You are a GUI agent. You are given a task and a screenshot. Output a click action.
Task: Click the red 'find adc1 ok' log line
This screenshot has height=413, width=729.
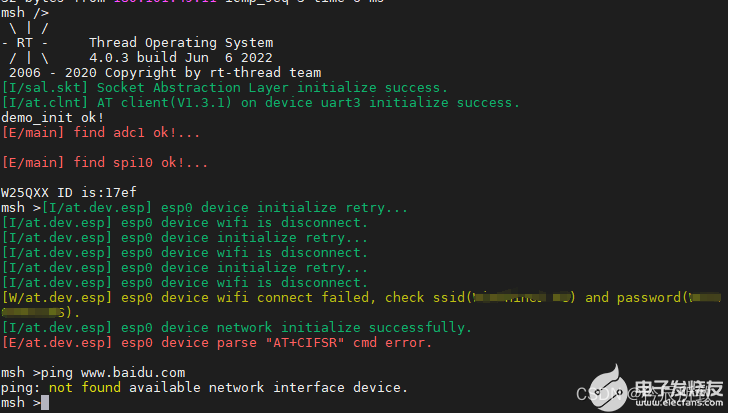click(x=101, y=132)
